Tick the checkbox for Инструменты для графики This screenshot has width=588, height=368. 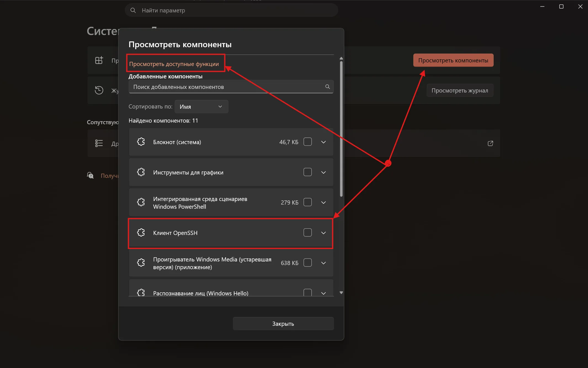[x=308, y=172]
